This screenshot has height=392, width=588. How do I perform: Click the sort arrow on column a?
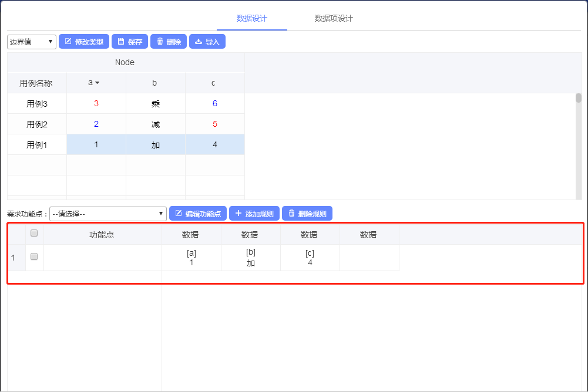(97, 83)
